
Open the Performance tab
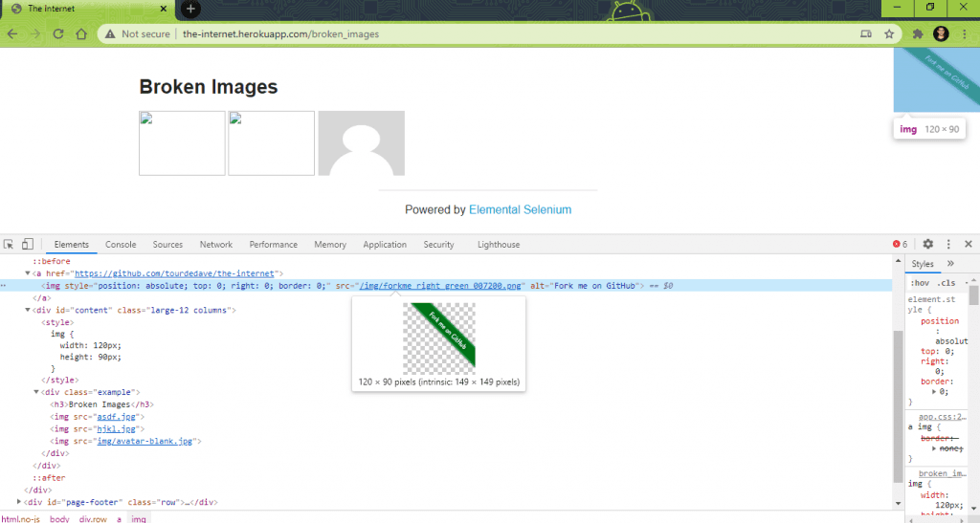click(x=273, y=245)
